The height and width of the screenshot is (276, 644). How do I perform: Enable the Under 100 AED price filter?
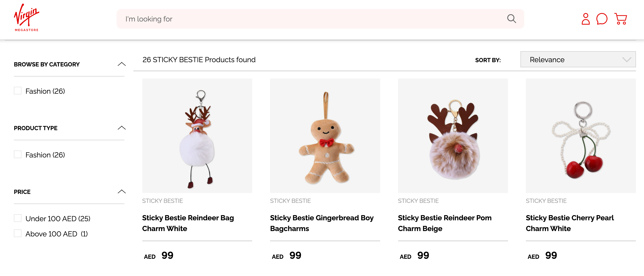(17, 218)
